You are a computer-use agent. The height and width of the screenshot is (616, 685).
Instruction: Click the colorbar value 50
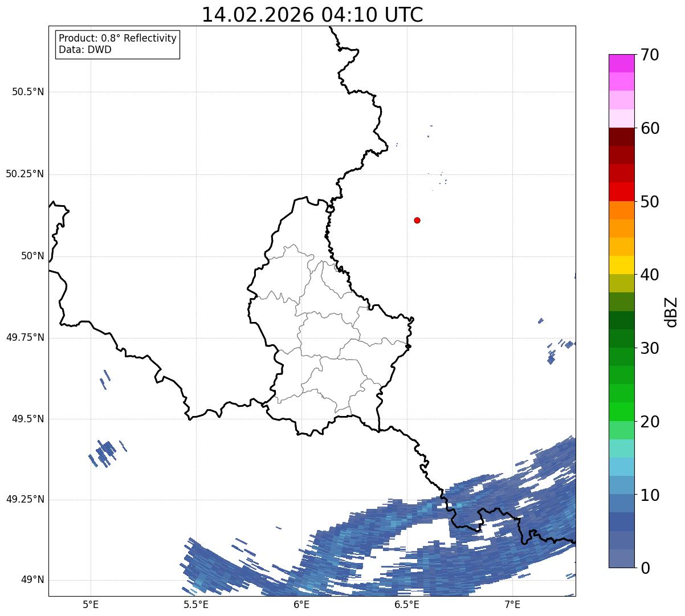point(650,202)
